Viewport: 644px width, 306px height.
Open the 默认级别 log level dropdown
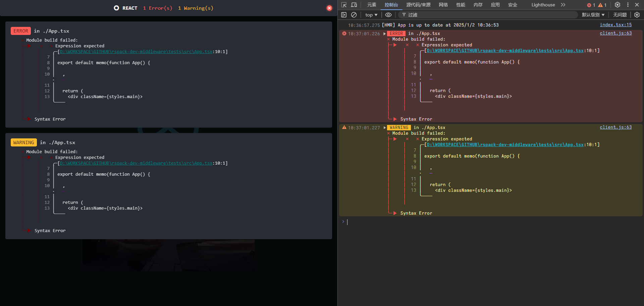tap(593, 15)
